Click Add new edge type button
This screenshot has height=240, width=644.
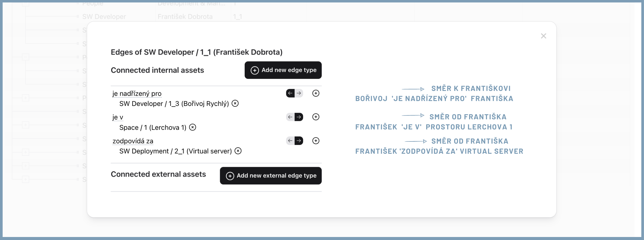[283, 70]
